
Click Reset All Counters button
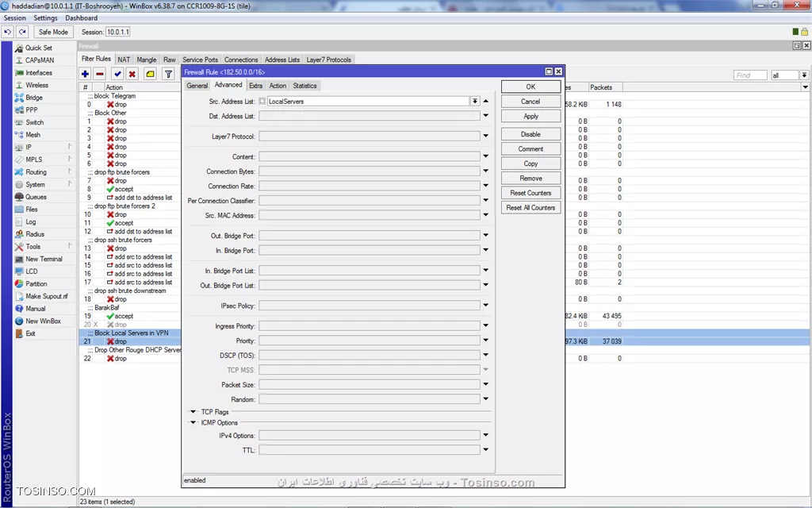[530, 208]
